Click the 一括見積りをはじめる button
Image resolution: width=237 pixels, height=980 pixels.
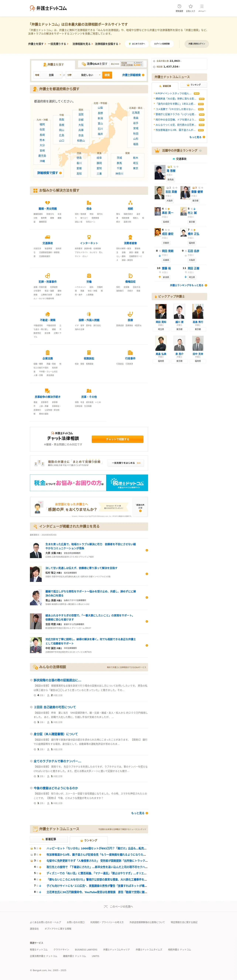pos(126,463)
